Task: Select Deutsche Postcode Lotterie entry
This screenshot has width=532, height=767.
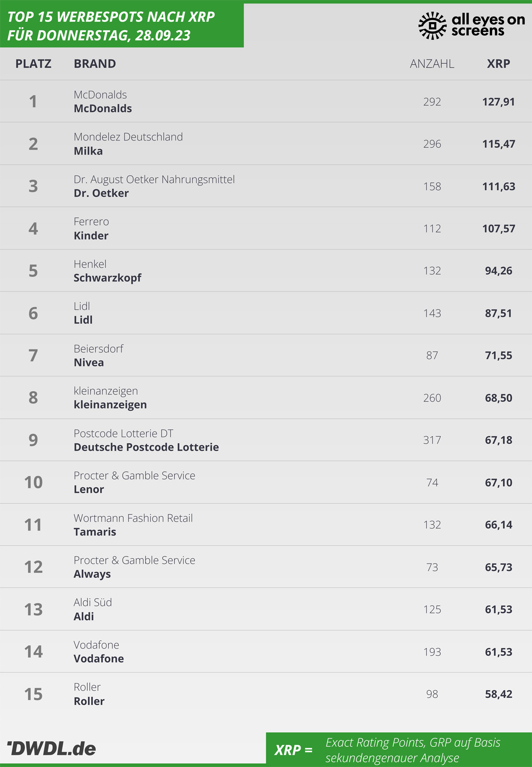Action: point(146,447)
